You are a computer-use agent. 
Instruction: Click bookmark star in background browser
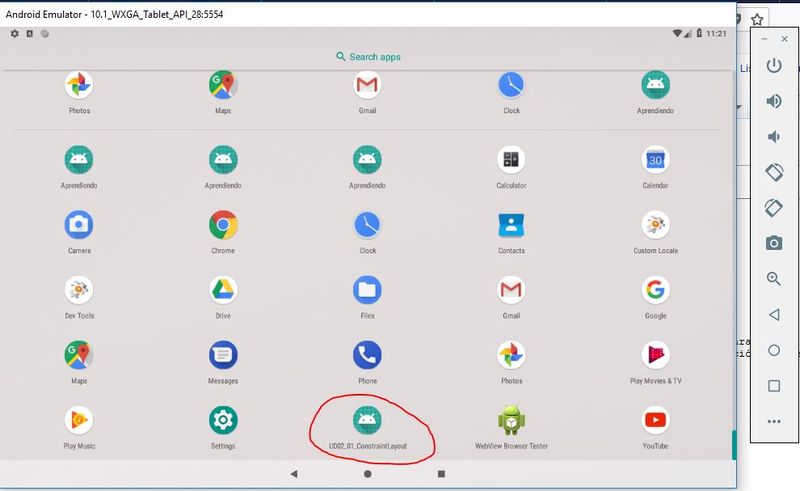click(x=757, y=19)
